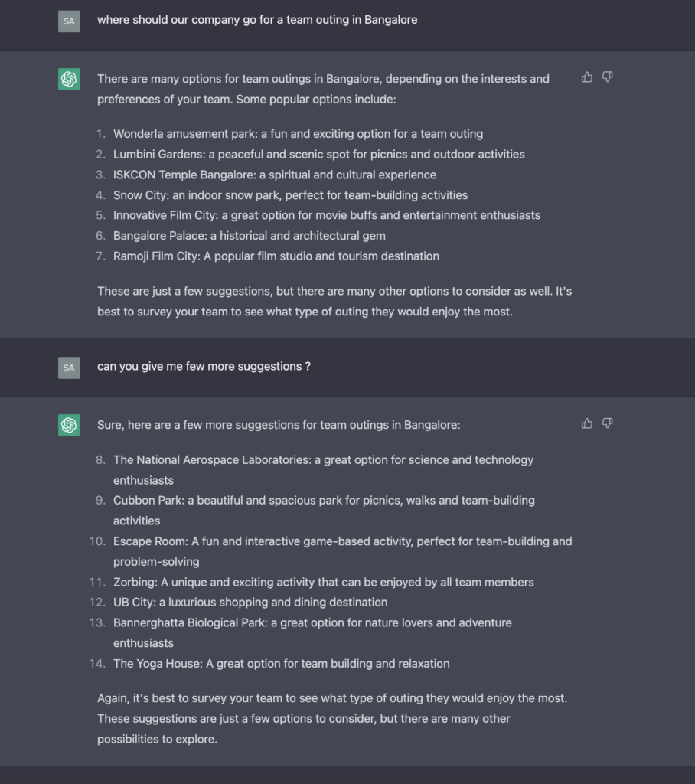This screenshot has width=695, height=784.
Task: Click the 'few more suggestions' user message
Action: [204, 367]
